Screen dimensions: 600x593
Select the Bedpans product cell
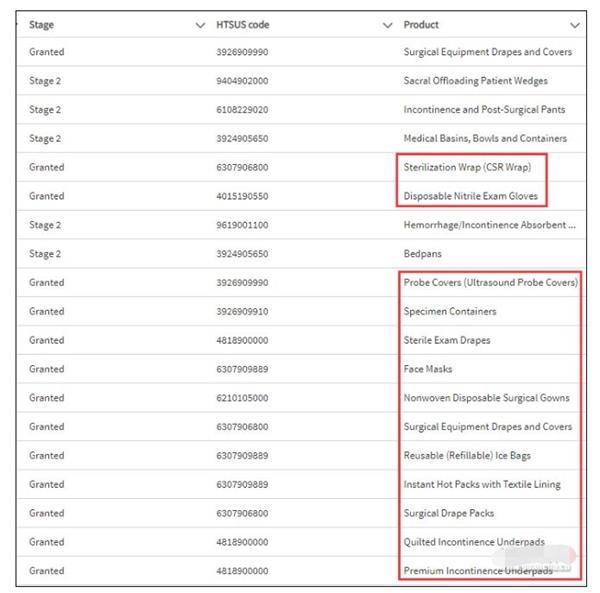tap(422, 254)
